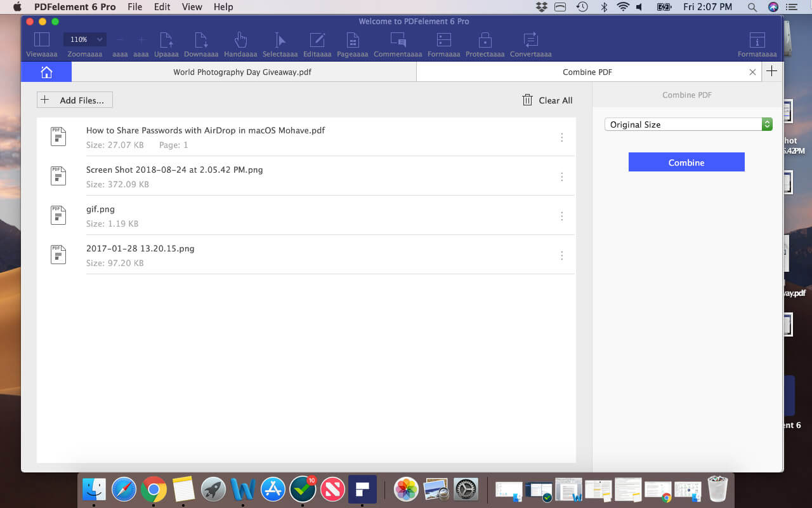Select 2017-01-28 13.20.15.png file name
Image resolution: width=812 pixels, height=508 pixels.
(x=140, y=248)
